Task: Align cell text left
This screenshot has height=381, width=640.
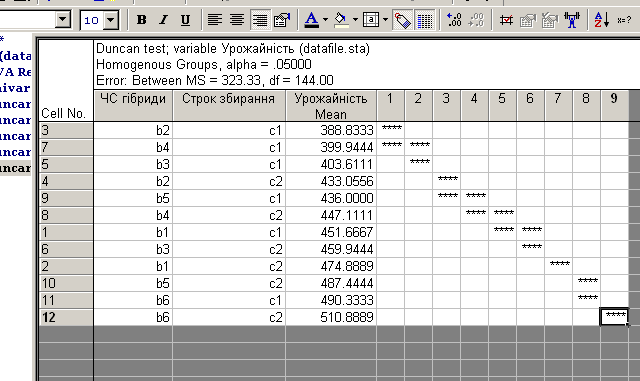Action: 215,20
